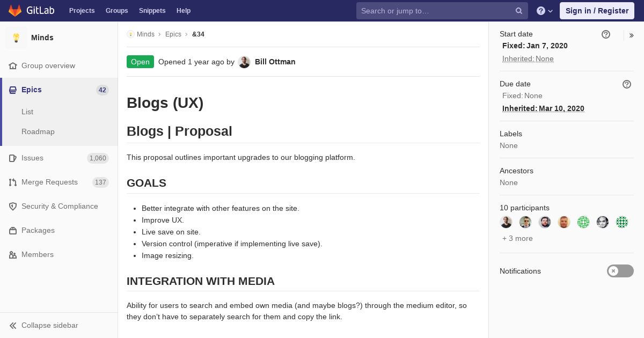Click the seventh participant dark-green identicon
Image resolution: width=644 pixels, height=338 pixels.
click(622, 222)
